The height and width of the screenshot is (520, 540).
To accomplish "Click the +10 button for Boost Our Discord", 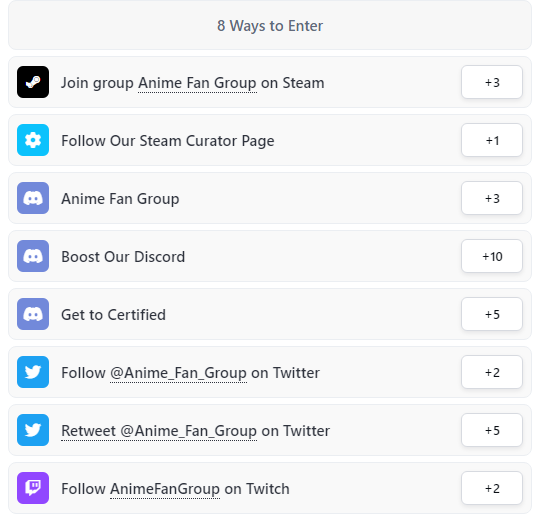I will pos(492,256).
